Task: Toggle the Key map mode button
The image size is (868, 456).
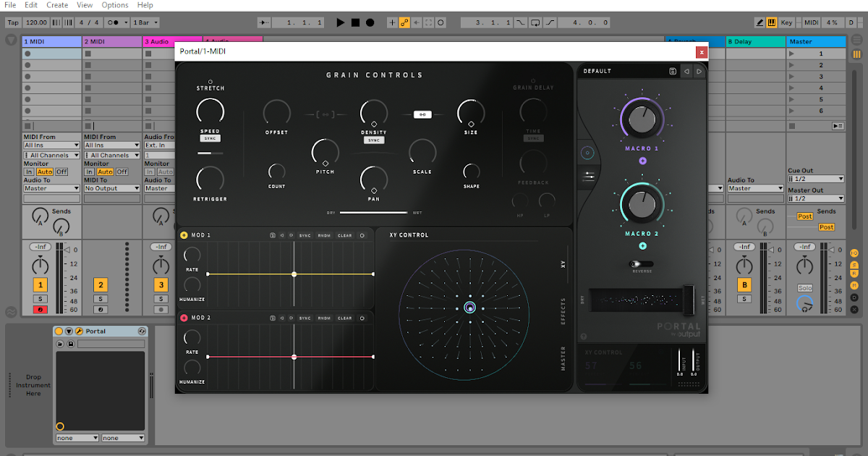Action: click(787, 22)
